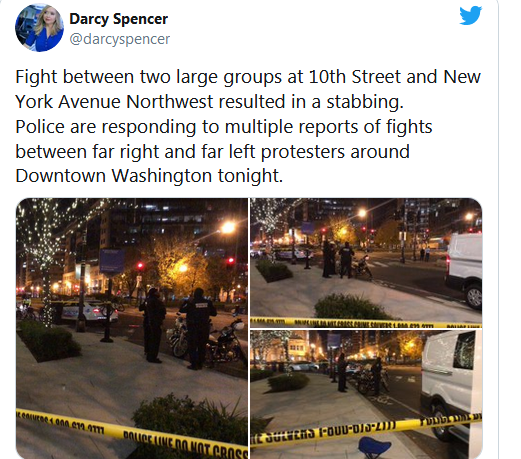Click the blue folding chair in bottom-right photo

[x=374, y=448]
